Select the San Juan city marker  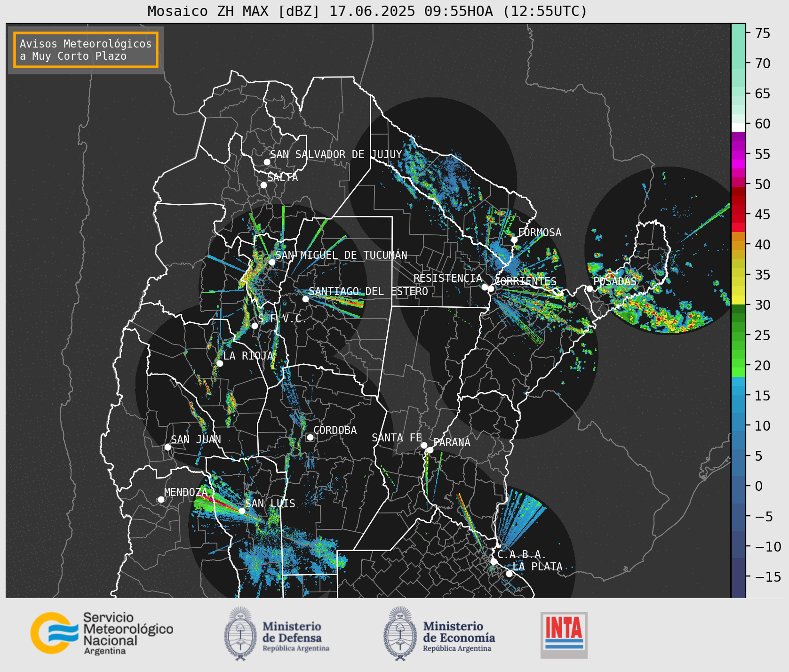point(167,447)
